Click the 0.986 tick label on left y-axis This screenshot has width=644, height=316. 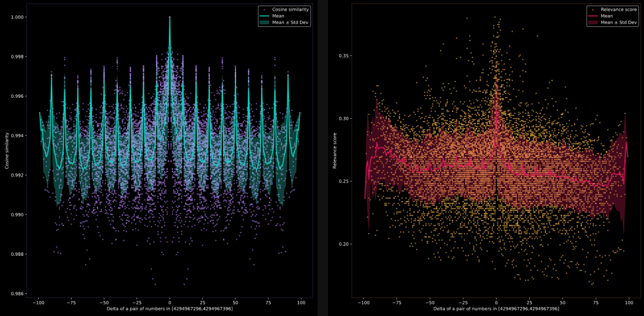(17, 294)
